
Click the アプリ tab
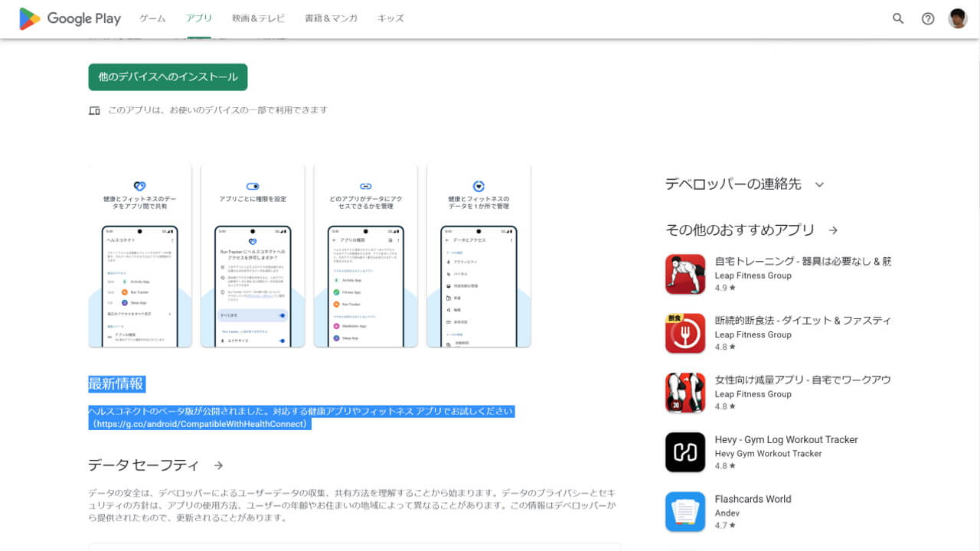click(x=198, y=18)
